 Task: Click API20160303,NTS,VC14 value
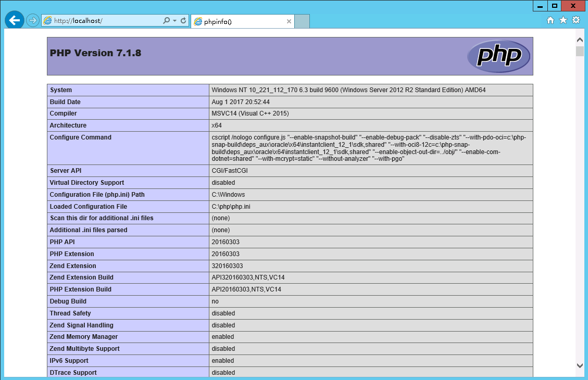click(x=246, y=289)
